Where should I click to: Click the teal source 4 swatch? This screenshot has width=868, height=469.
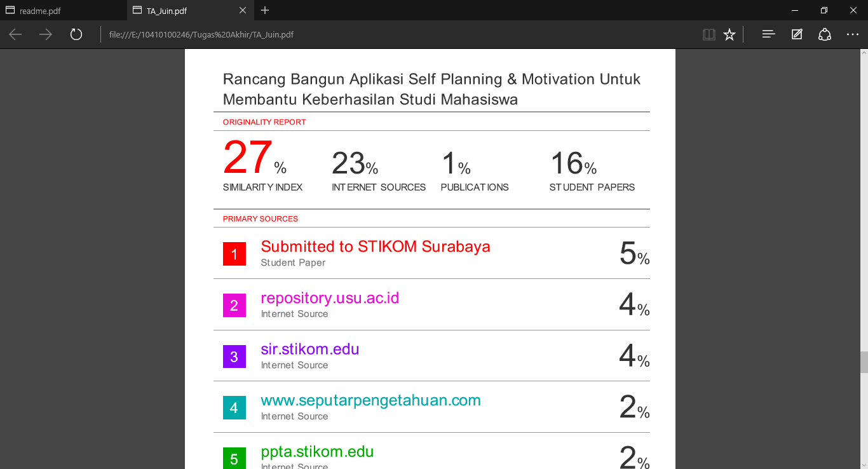tap(234, 407)
